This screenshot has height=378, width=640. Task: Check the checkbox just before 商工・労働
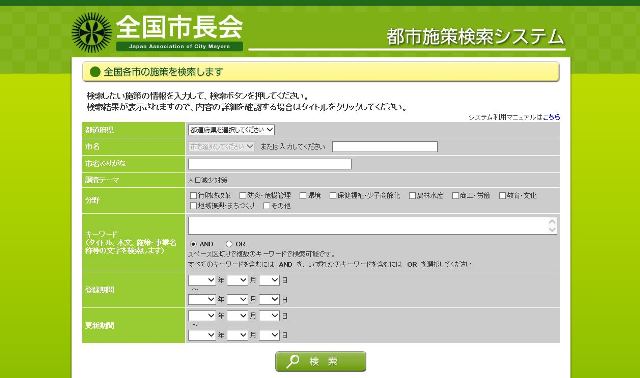[412, 196]
